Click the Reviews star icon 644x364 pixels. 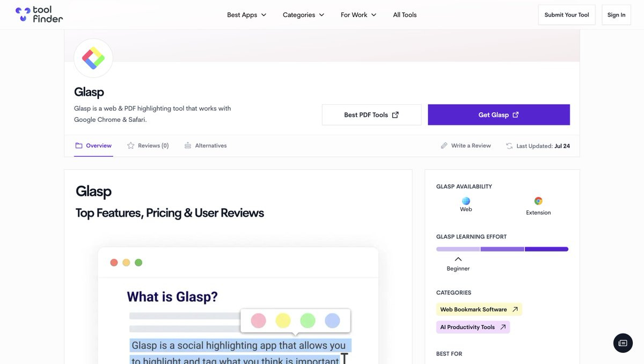click(131, 145)
